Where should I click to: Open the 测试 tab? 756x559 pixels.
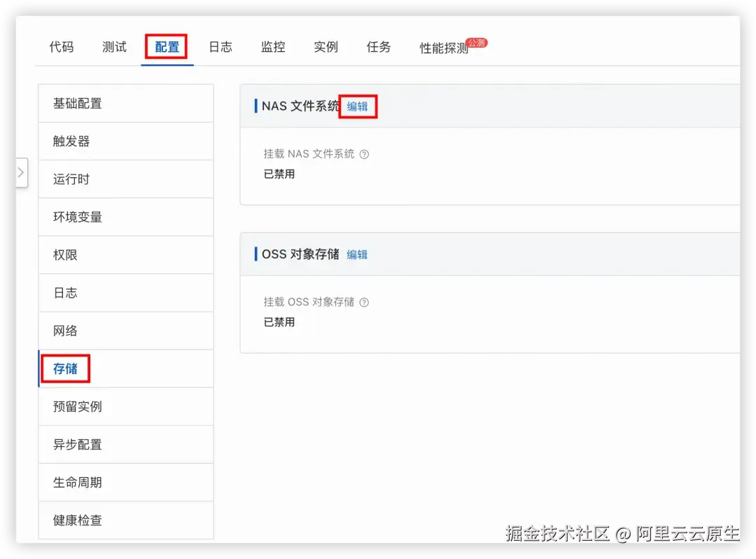click(113, 46)
